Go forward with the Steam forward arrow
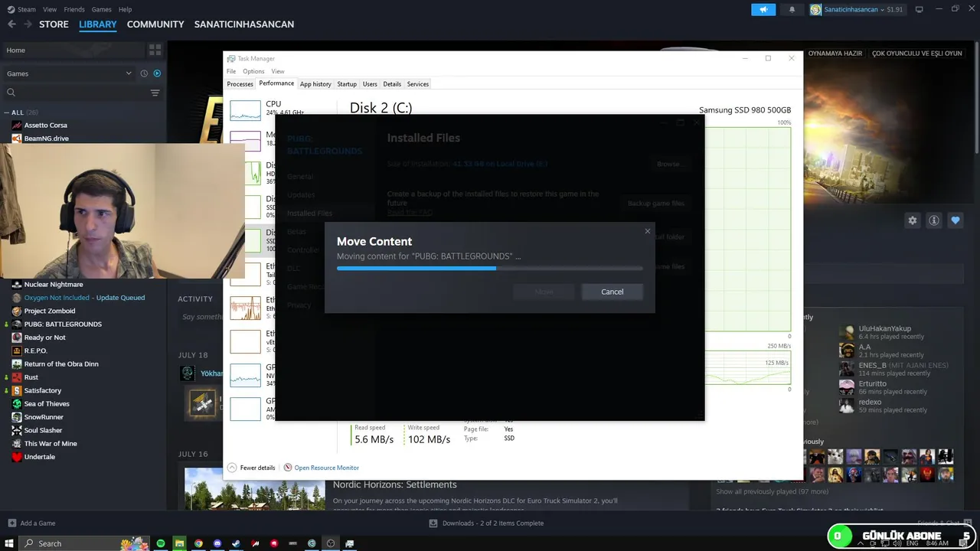 point(28,24)
